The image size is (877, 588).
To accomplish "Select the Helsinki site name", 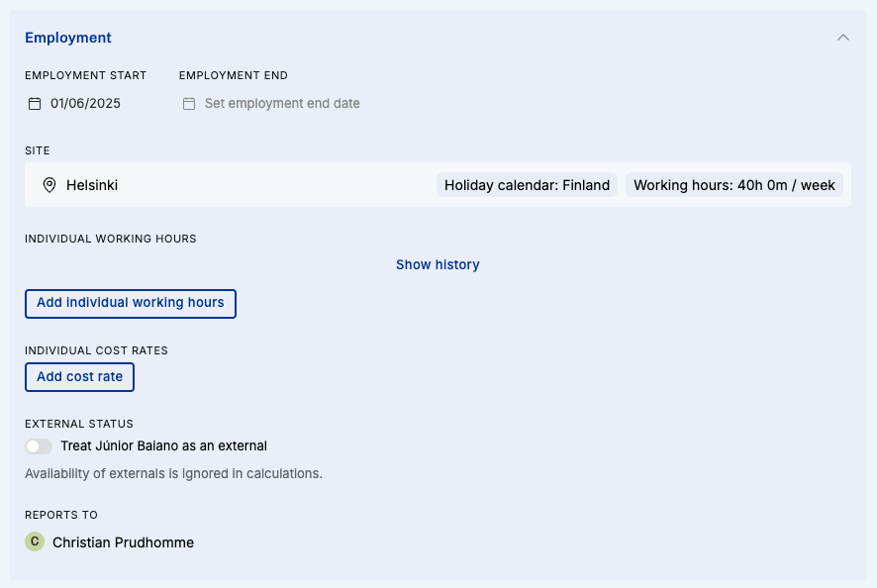I will (92, 185).
